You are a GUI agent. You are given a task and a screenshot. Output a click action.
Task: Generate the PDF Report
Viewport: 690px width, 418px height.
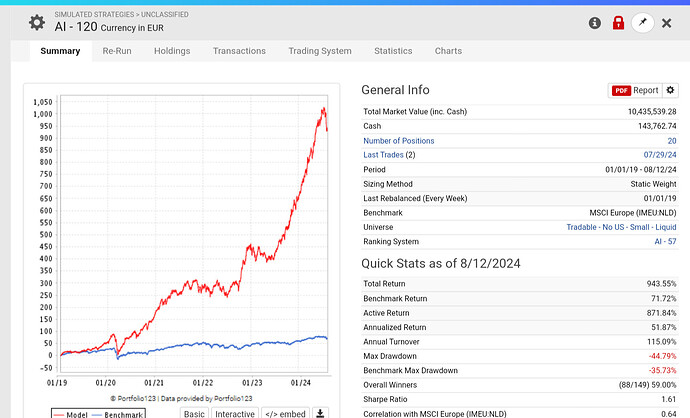[x=635, y=90]
